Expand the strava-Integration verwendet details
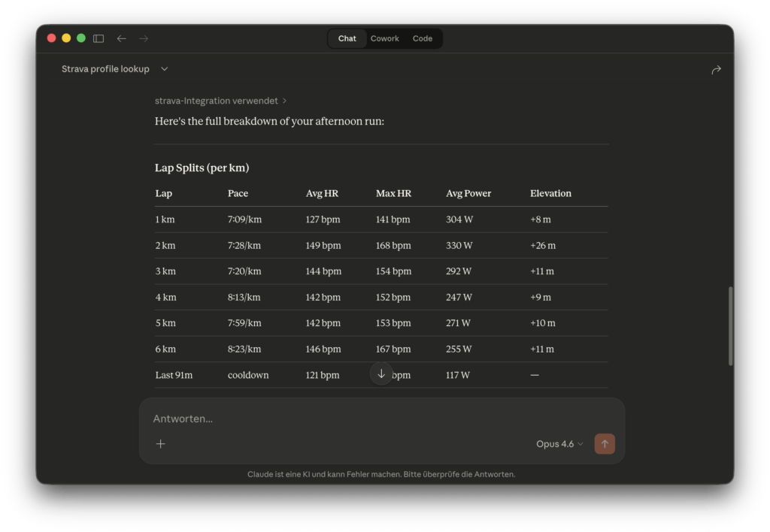The width and height of the screenshot is (770, 532). pyautogui.click(x=220, y=101)
